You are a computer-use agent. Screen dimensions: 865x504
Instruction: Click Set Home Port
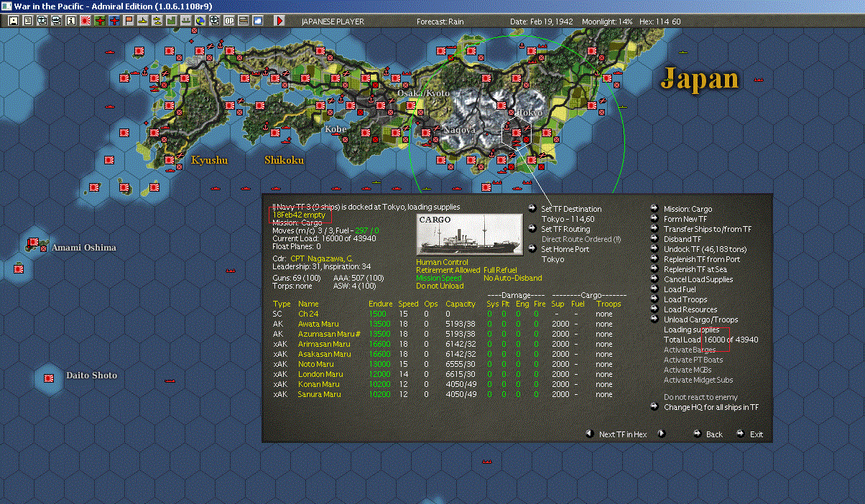point(565,249)
